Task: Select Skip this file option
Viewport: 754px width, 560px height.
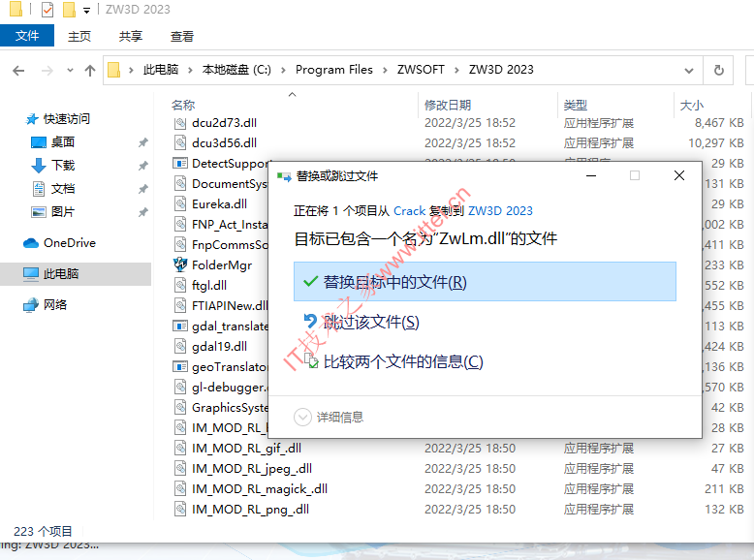Action: pyautogui.click(x=361, y=322)
